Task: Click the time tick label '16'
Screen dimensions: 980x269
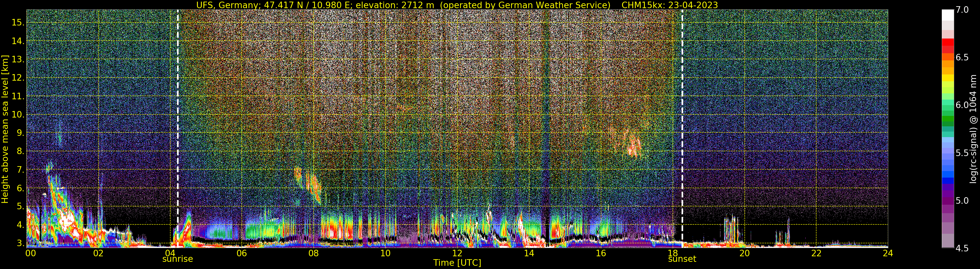Action: pyautogui.click(x=601, y=253)
